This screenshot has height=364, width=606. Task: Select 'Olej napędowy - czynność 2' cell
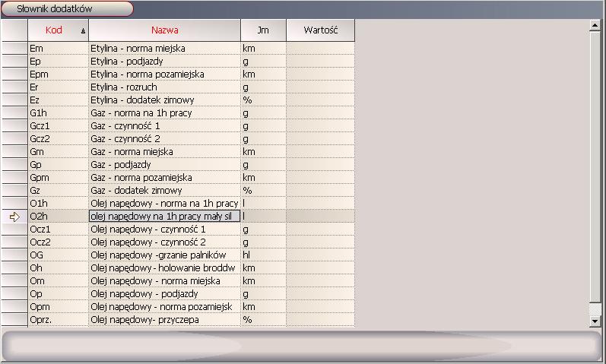tap(165, 242)
